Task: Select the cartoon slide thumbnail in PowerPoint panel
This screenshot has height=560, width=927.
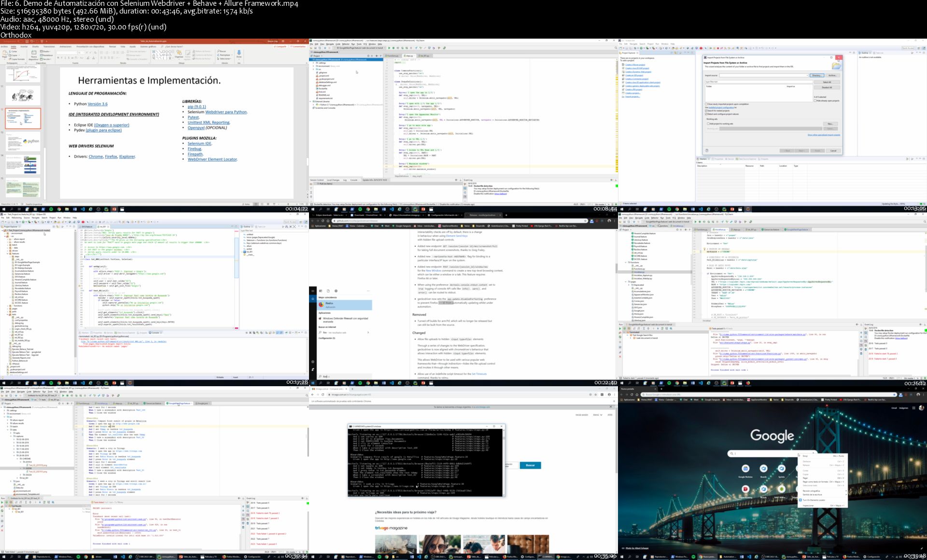Action: pyautogui.click(x=23, y=96)
